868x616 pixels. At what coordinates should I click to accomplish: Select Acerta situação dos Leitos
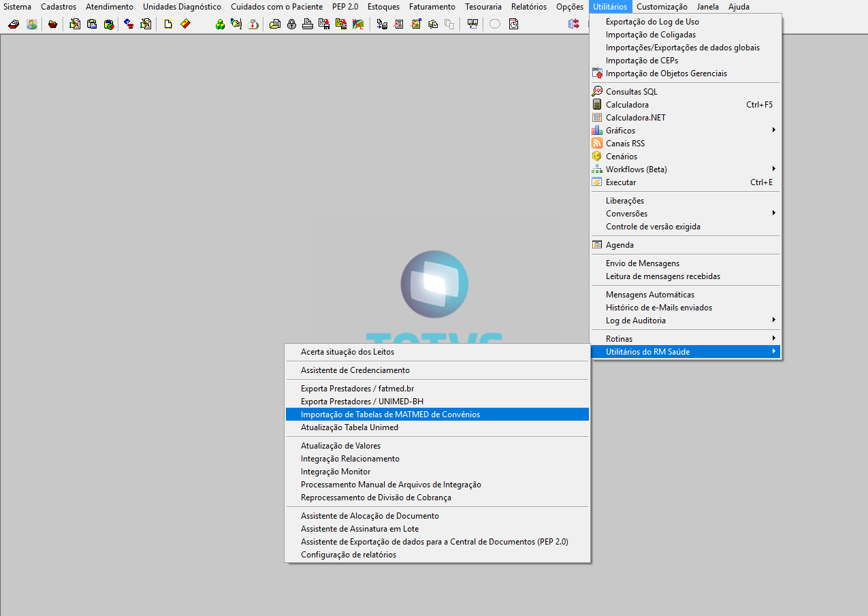click(x=437, y=352)
